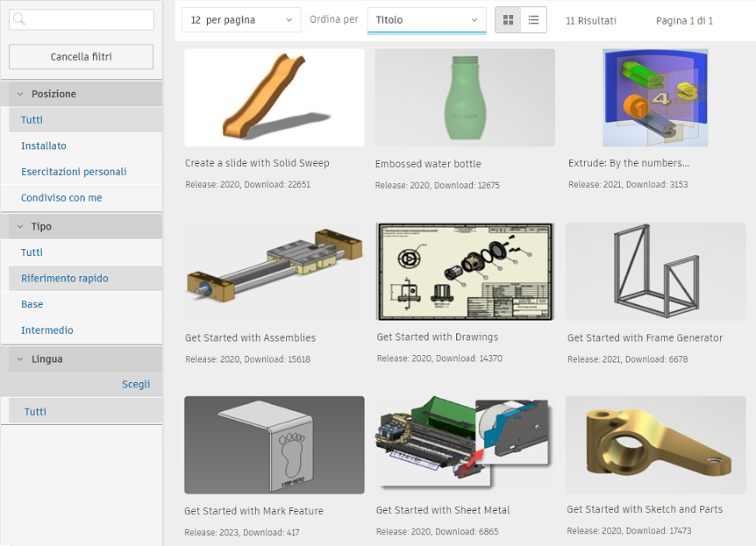
Task: Click 'Release: 2020, Download: 12675' text
Action: (438, 186)
